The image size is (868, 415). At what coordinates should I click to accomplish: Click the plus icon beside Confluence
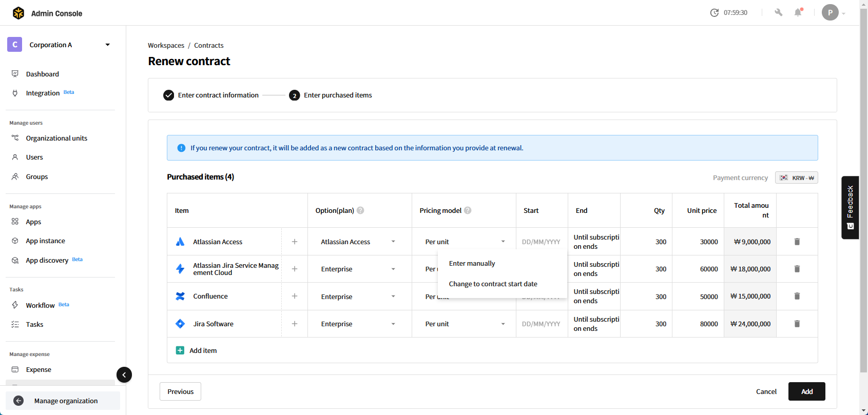coord(295,296)
